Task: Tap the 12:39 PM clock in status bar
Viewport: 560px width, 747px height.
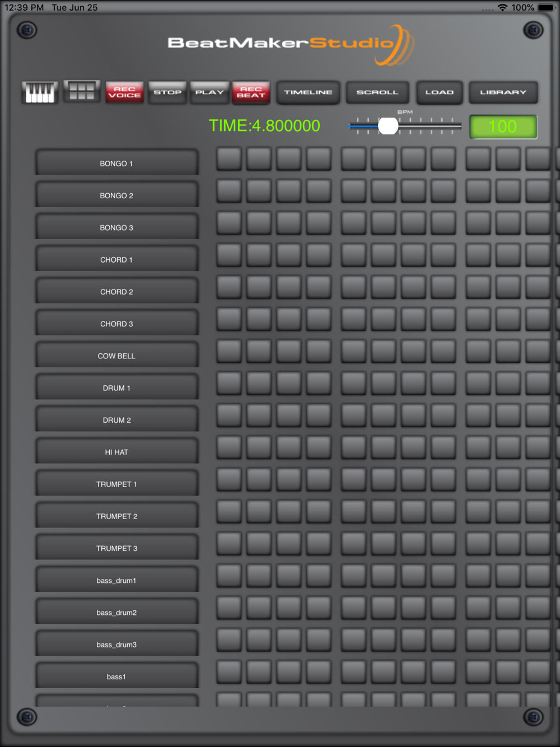Action: pos(24,8)
